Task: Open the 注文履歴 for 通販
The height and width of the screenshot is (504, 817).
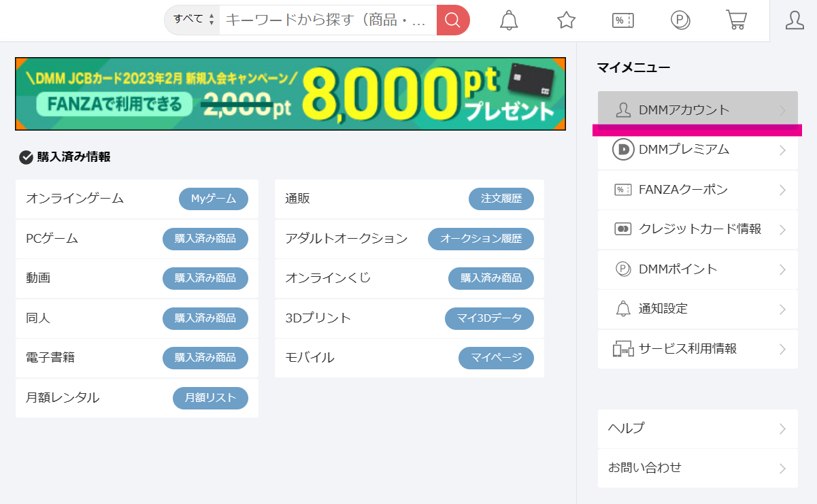Action: 501,199
